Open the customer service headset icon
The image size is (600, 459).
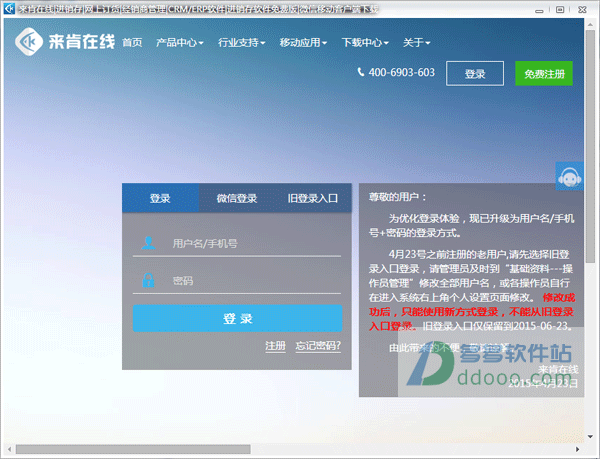pyautogui.click(x=569, y=176)
